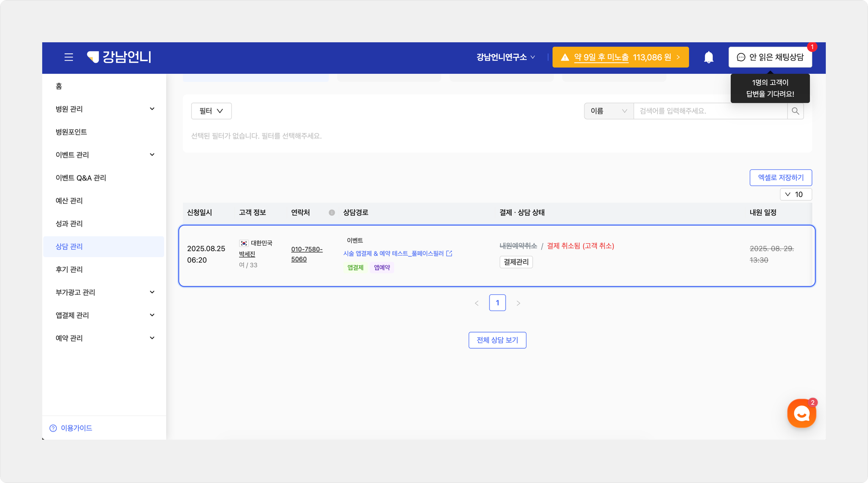Select 성과 관리 in sidebar

click(x=69, y=224)
